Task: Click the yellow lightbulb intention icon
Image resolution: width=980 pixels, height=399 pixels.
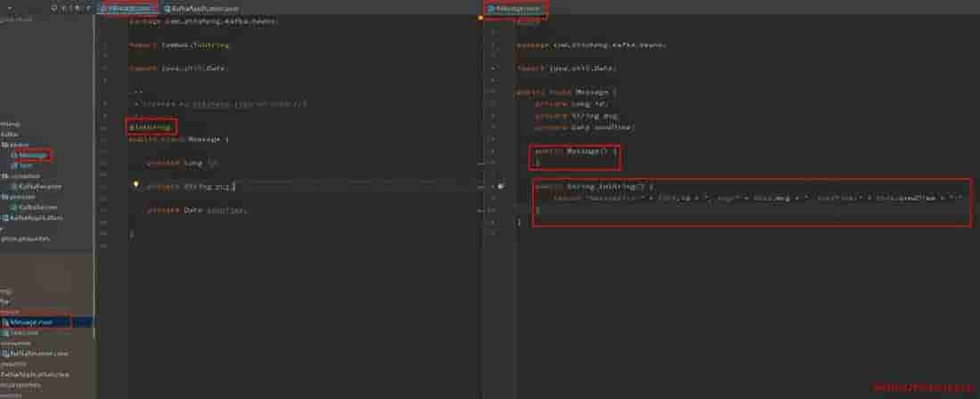Action: [135, 185]
